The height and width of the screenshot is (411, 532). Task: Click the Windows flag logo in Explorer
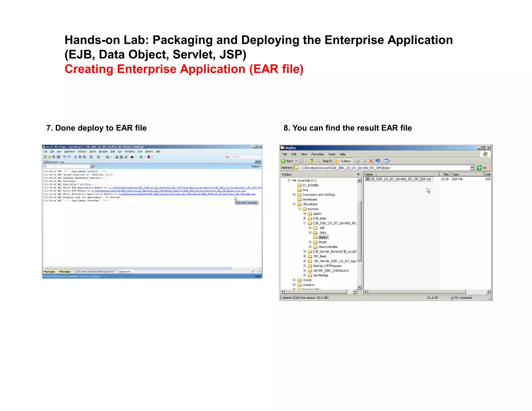[485, 154]
